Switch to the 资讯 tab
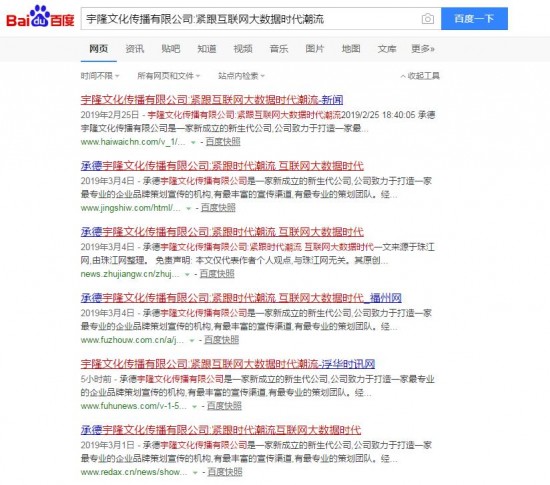Image resolution: width=550 pixels, height=485 pixels. click(135, 49)
